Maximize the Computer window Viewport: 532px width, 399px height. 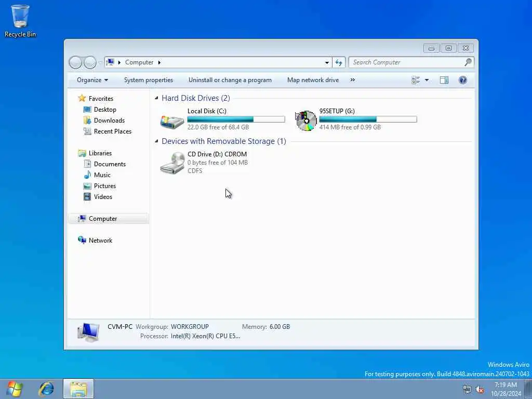[x=448, y=48]
